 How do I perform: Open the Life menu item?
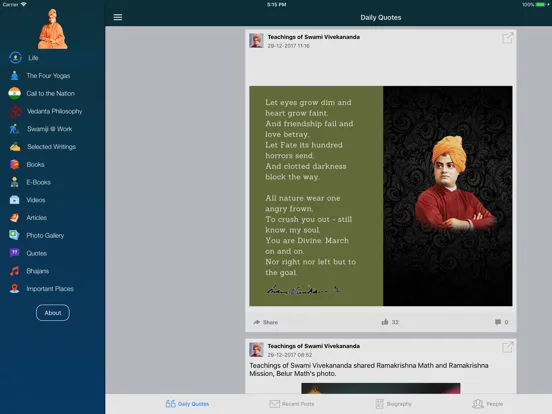[33, 58]
